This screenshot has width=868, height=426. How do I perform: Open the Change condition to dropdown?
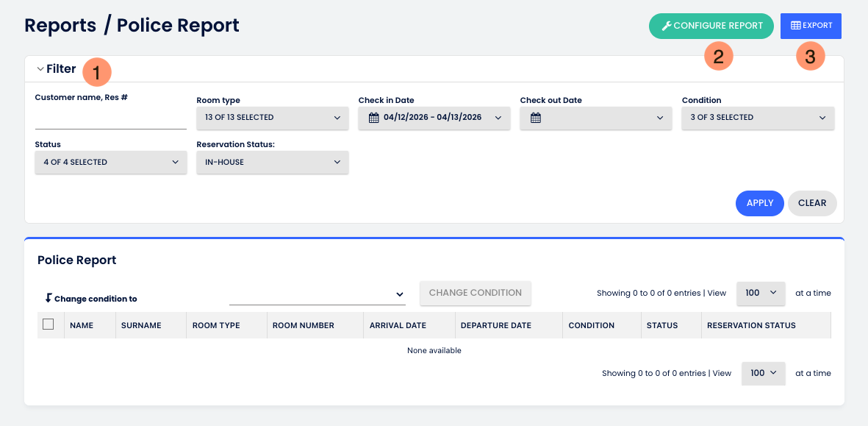317,294
